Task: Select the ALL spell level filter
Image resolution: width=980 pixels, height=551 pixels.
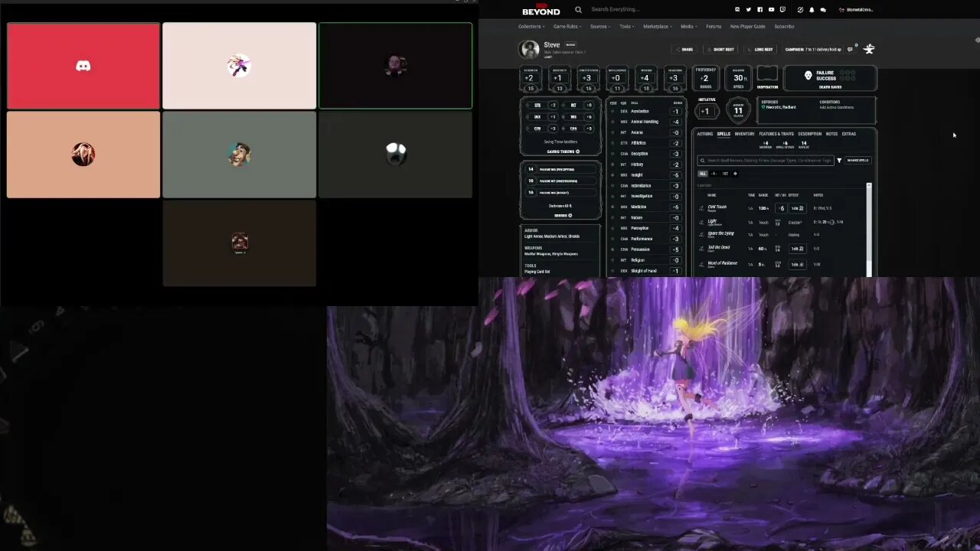Action: pyautogui.click(x=703, y=174)
